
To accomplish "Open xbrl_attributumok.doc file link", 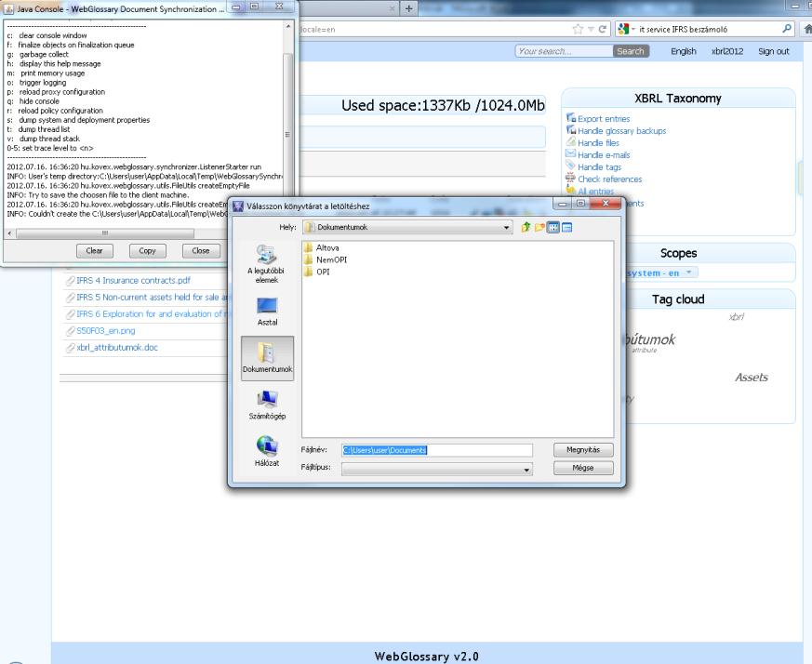I will coord(117,348).
